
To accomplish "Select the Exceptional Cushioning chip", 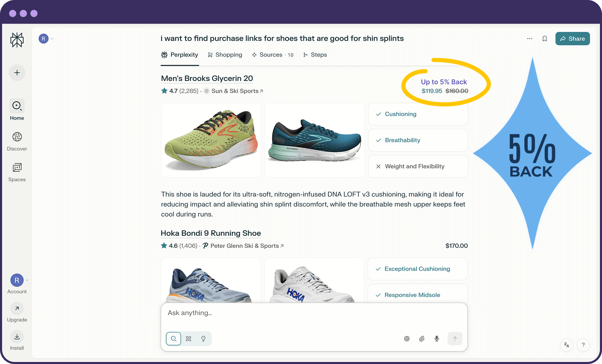I will pyautogui.click(x=418, y=269).
